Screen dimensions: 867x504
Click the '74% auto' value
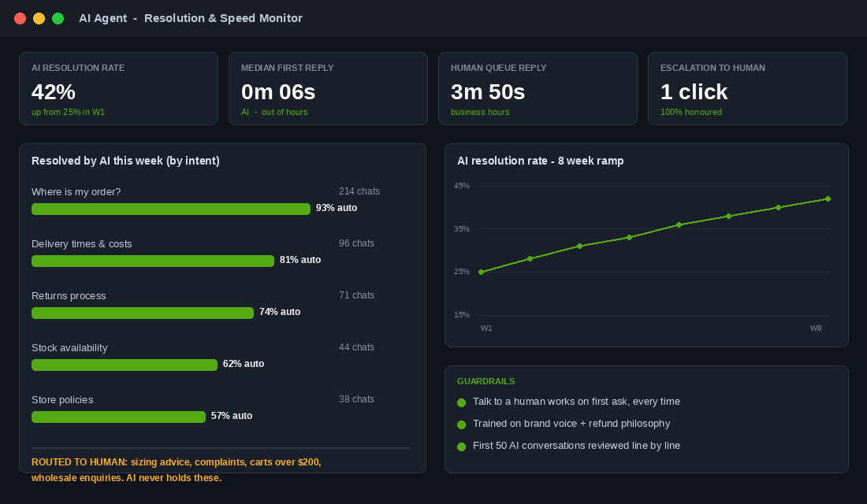pos(280,312)
